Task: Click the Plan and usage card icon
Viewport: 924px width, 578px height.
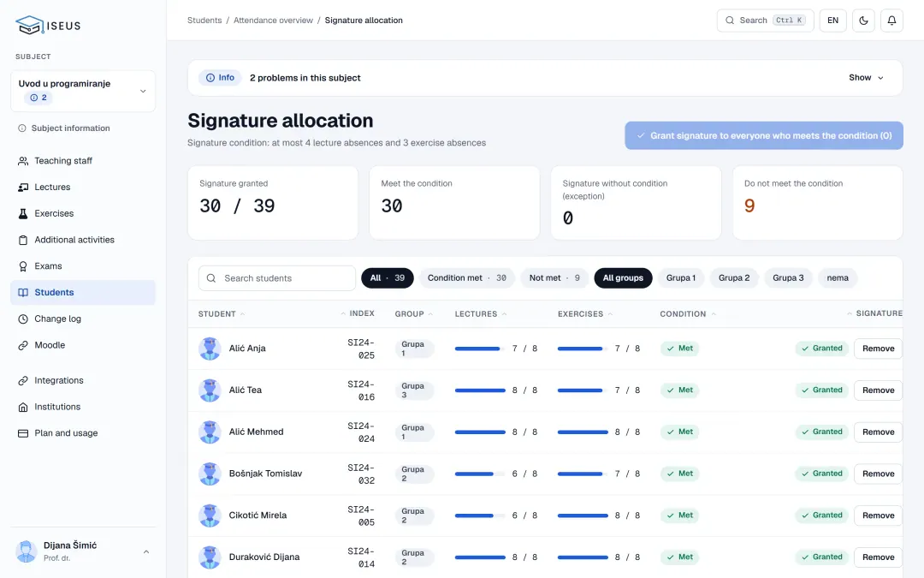Action: point(23,433)
